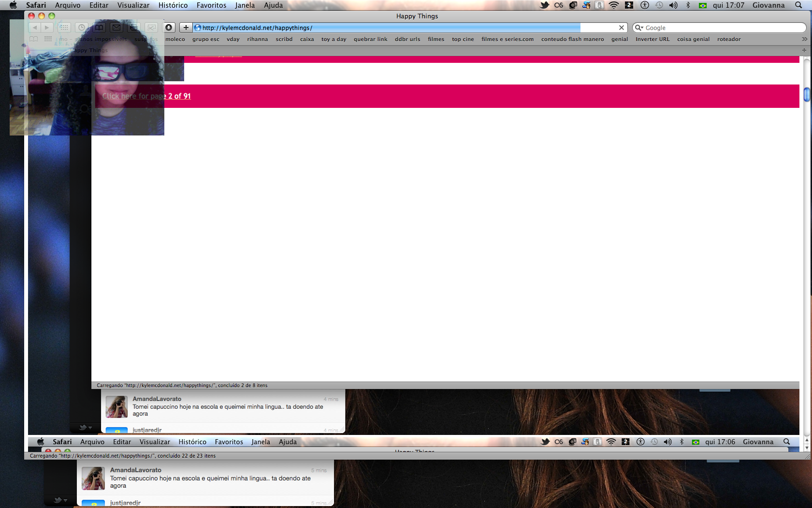Open the Top Sites grid in the toolbar
Viewport: 812px width, 508px height.
point(64,28)
